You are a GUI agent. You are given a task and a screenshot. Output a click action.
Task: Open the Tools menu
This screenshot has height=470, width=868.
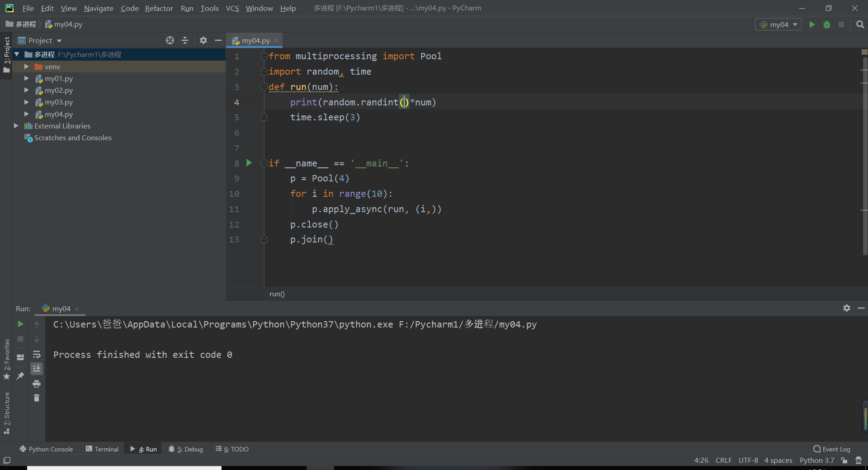point(209,8)
